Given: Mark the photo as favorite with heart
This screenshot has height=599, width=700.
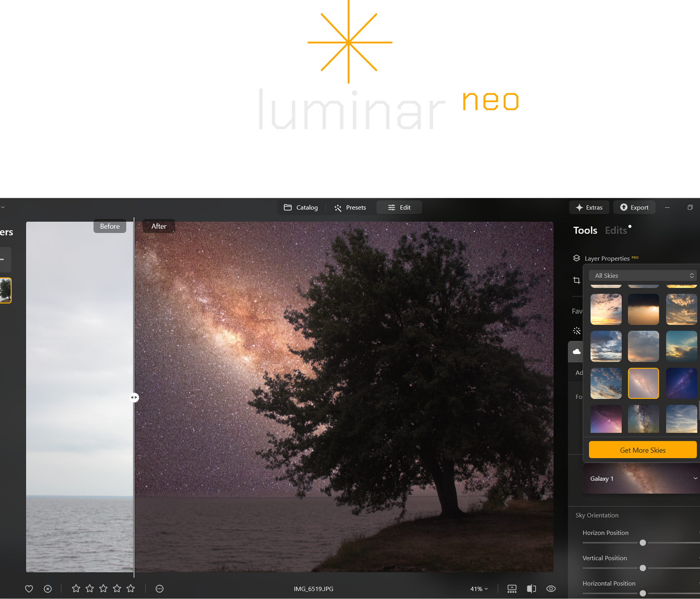Looking at the screenshot, I should coord(29,589).
